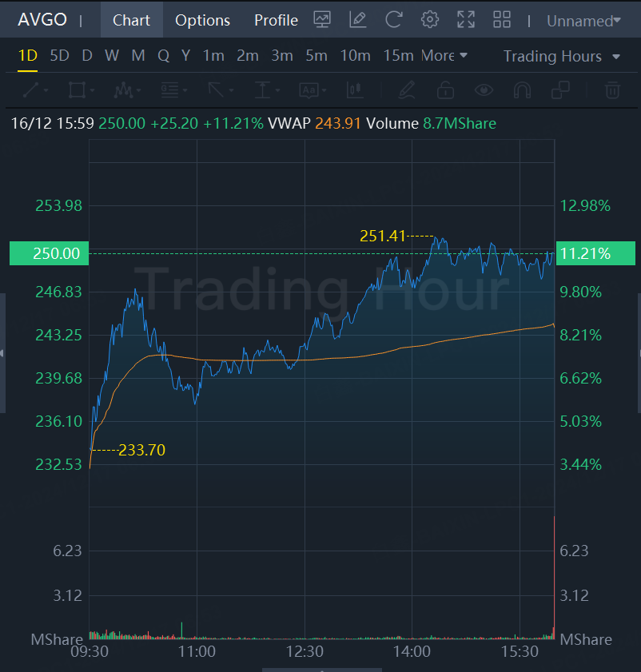This screenshot has width=641, height=672.
Task: Select the 1m interval
Action: coord(213,56)
